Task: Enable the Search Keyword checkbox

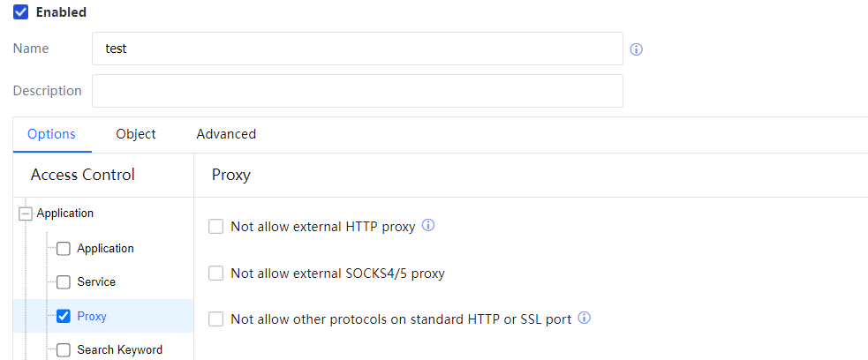Action: (x=64, y=350)
